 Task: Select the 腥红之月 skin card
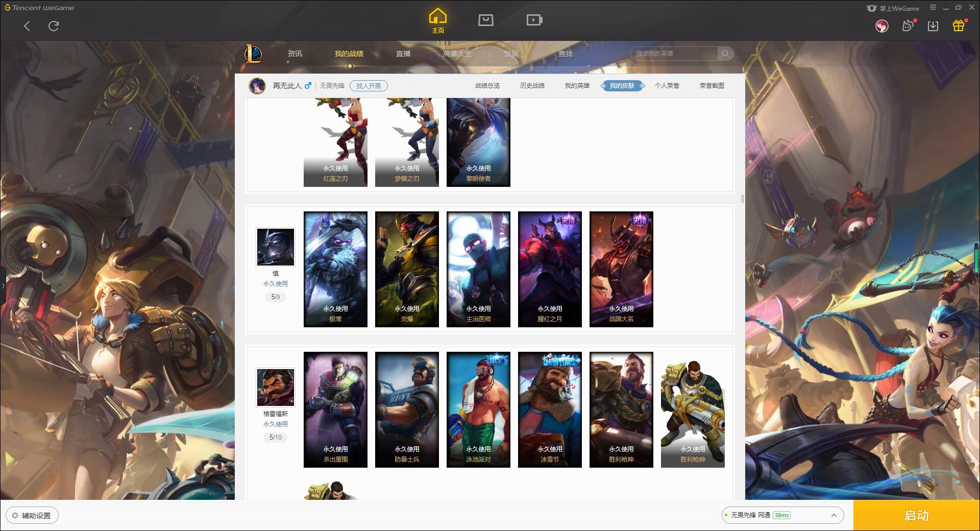[550, 269]
